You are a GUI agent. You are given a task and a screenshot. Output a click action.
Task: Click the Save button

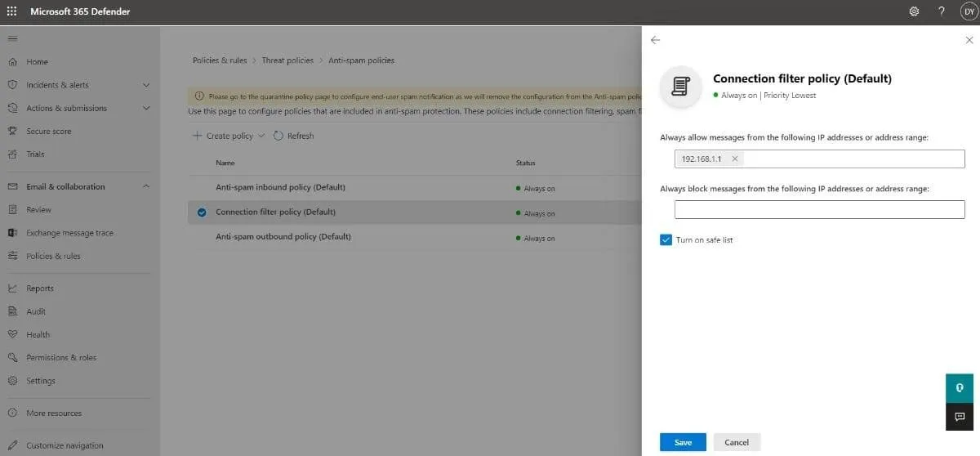click(x=683, y=442)
